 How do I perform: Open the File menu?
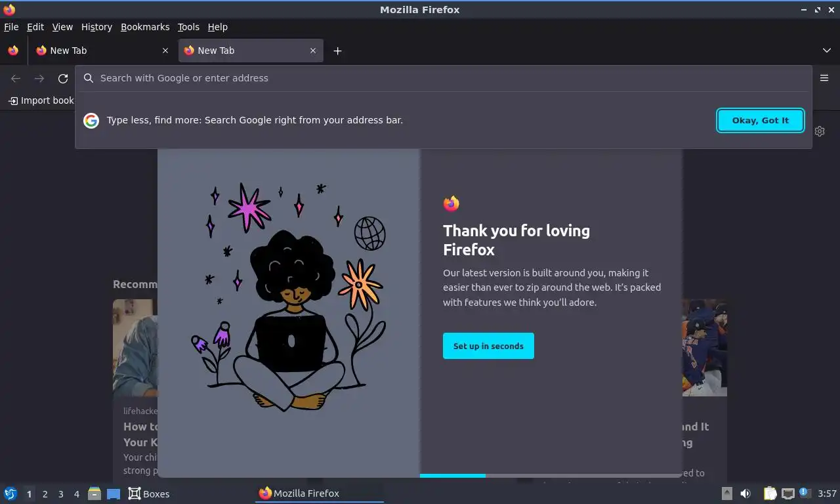tap(11, 27)
